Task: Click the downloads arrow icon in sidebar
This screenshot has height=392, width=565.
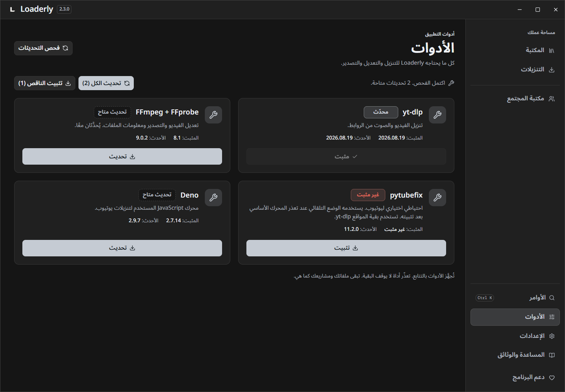Action: tap(552, 70)
